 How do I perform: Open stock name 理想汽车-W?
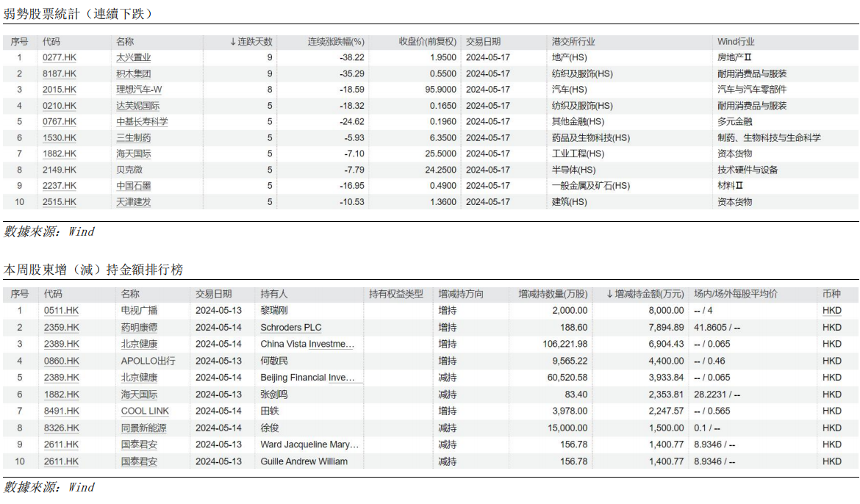[x=139, y=90]
